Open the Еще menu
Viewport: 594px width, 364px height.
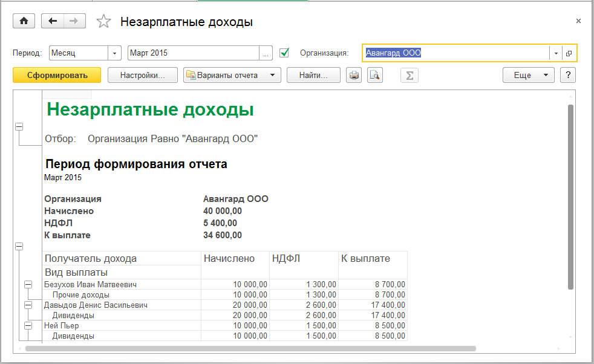click(x=528, y=75)
